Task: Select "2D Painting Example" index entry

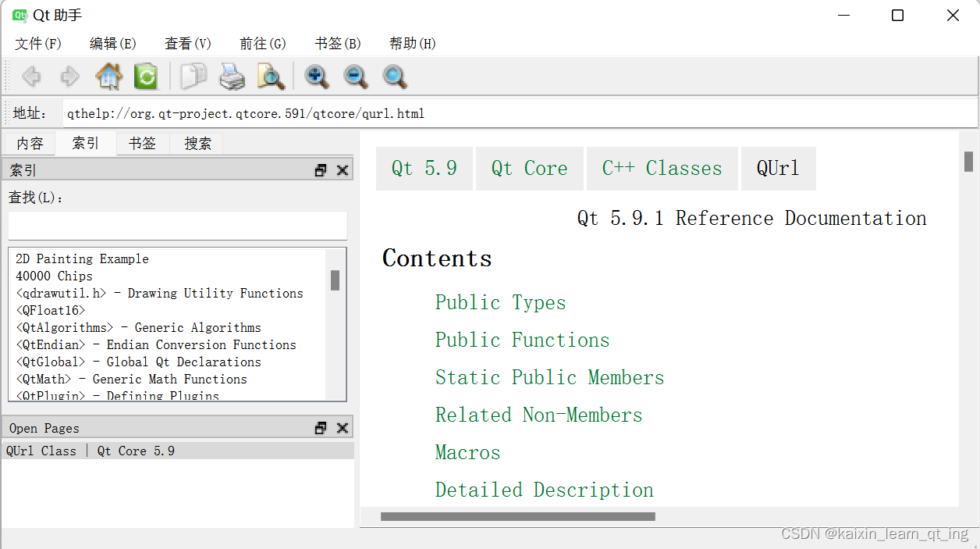Action: click(x=82, y=258)
